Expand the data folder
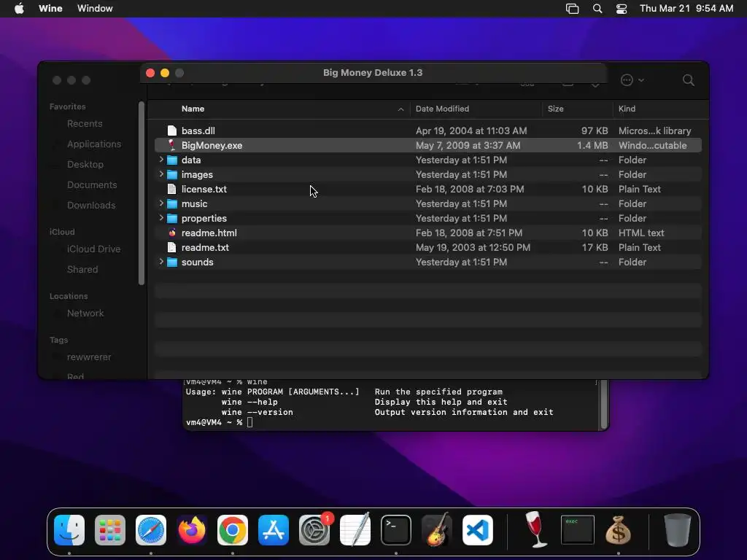The image size is (747, 560). point(161,160)
